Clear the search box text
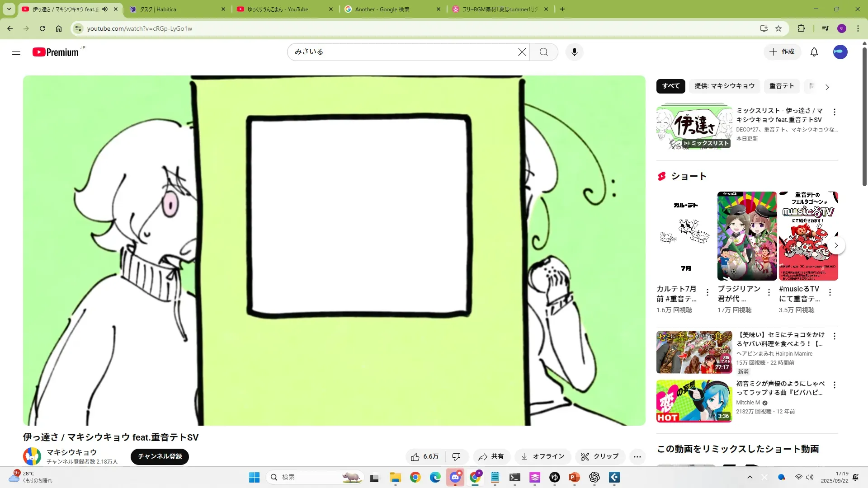The width and height of the screenshot is (868, 488). coord(522,52)
